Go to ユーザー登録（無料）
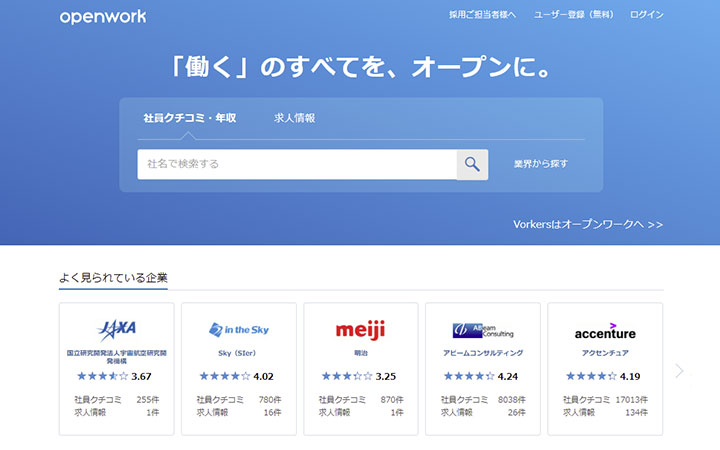Image resolution: width=720 pixels, height=450 pixels. (x=574, y=16)
